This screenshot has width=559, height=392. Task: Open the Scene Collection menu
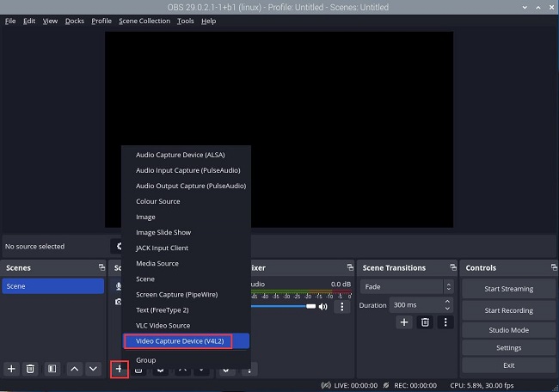[x=144, y=21]
